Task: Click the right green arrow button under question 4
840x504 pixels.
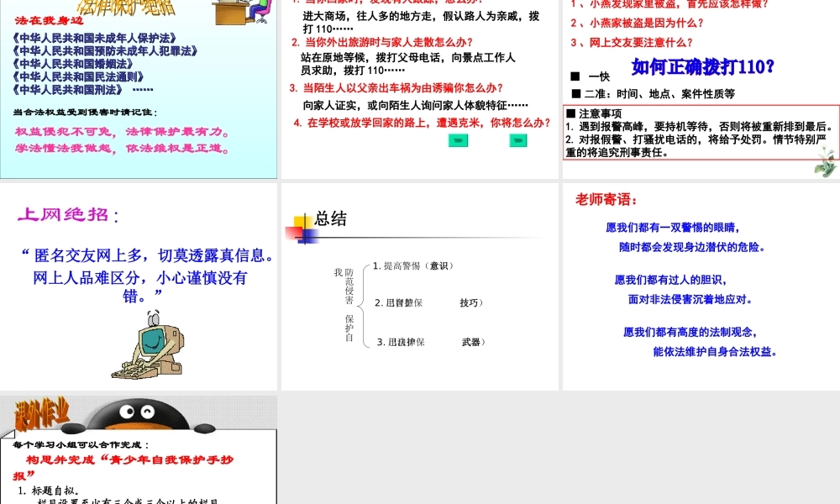Action: click(518, 140)
